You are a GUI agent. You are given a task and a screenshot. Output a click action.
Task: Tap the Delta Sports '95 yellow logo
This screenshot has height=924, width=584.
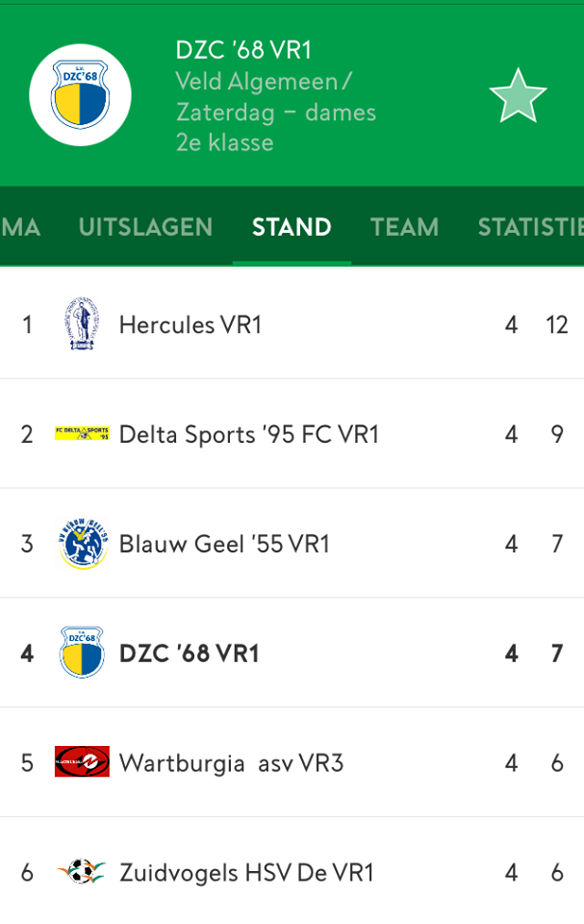pos(82,434)
